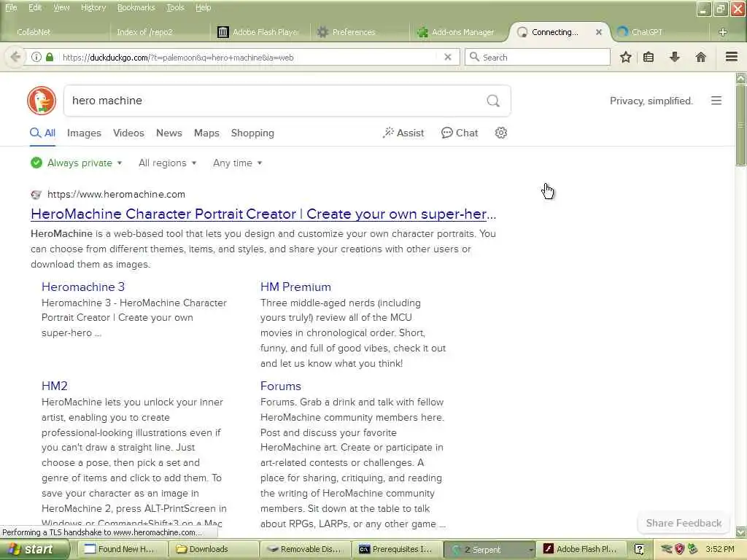Select the Maps search category
Viewport: 747px width, 560px height.
click(x=206, y=133)
